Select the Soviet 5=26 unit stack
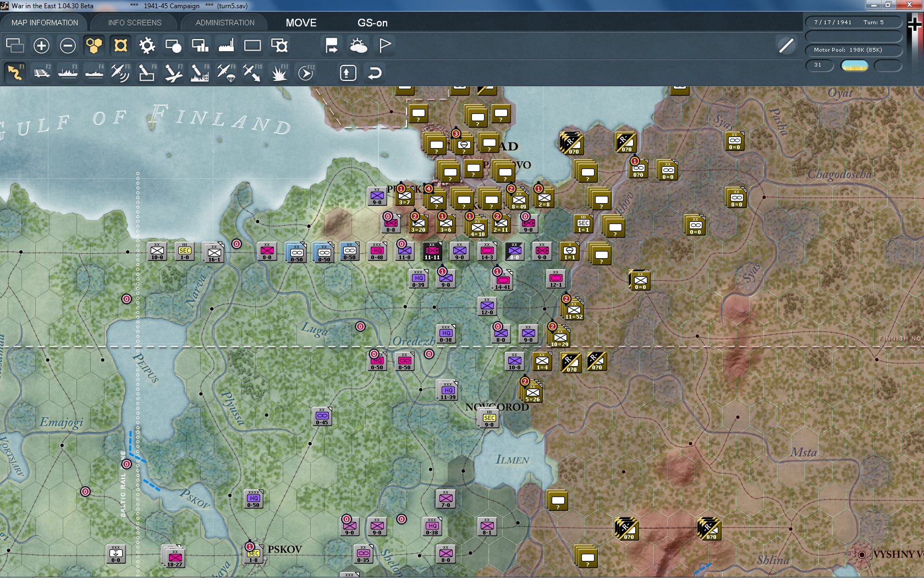This screenshot has width=924, height=578. coord(532,392)
